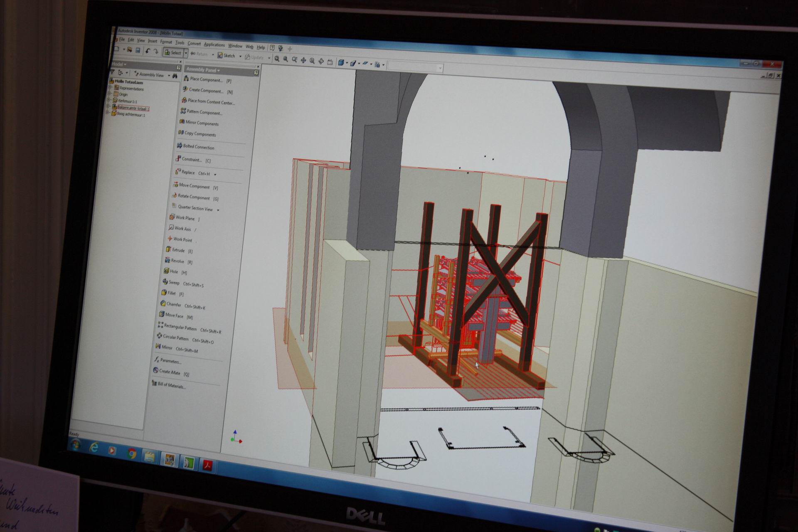Open the Tools menu
Screen dimensions: 798x532
pyautogui.click(x=180, y=42)
